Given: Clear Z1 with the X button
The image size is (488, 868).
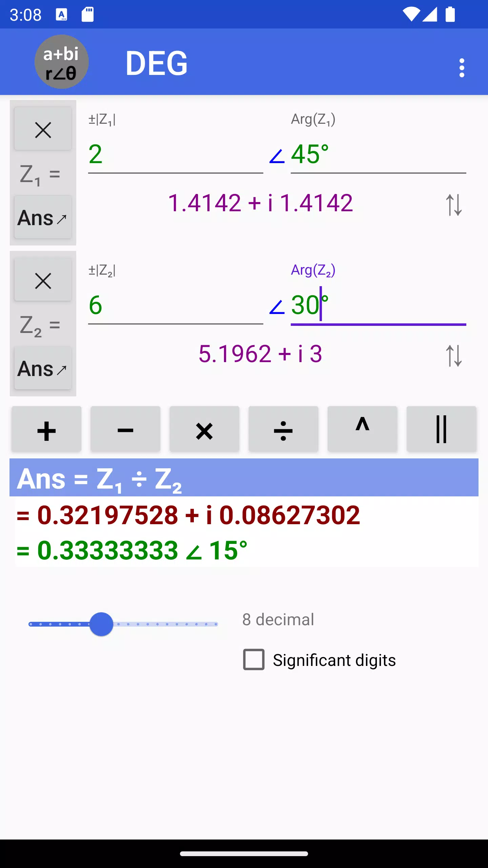Looking at the screenshot, I should click(x=43, y=130).
